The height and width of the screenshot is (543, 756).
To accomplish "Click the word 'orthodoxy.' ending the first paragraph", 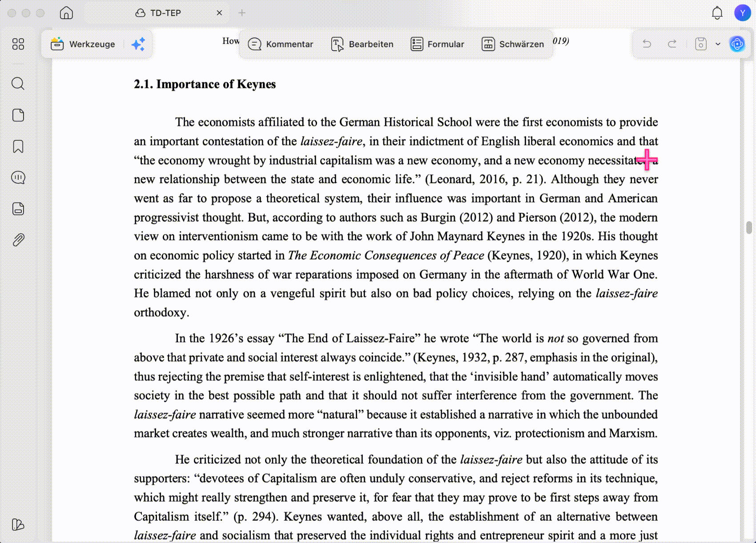I will coord(161,312).
